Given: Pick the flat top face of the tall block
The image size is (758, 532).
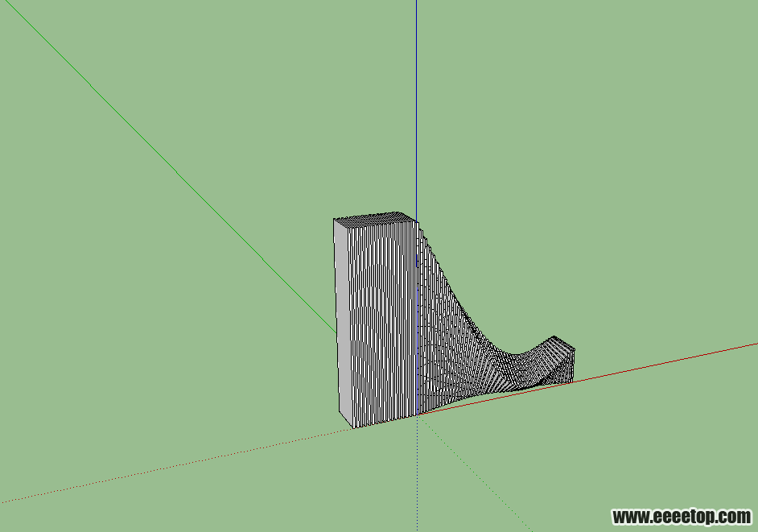Looking at the screenshot, I should coord(375,219).
